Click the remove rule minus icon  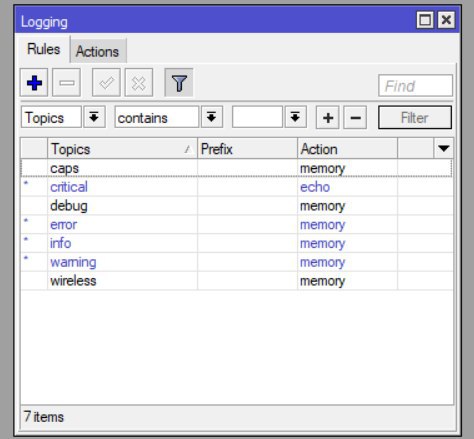(66, 83)
